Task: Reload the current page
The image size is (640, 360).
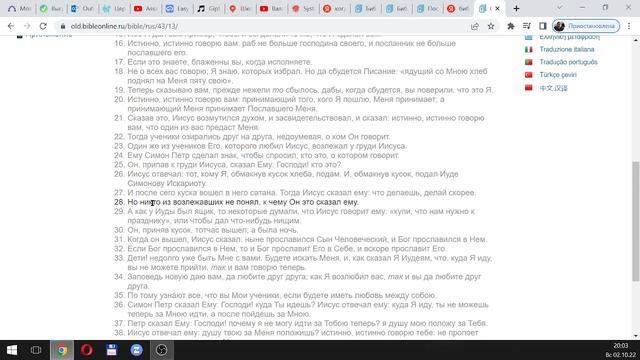Action: pyautogui.click(x=43, y=26)
